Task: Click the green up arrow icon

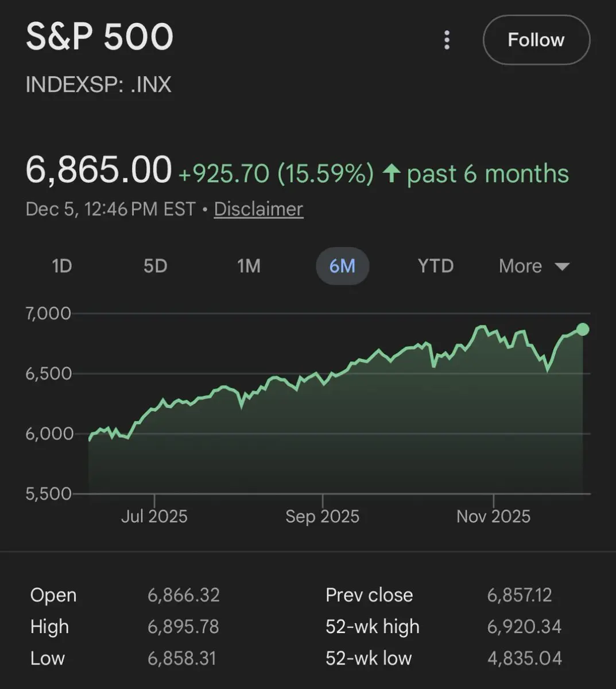Action: [x=392, y=173]
